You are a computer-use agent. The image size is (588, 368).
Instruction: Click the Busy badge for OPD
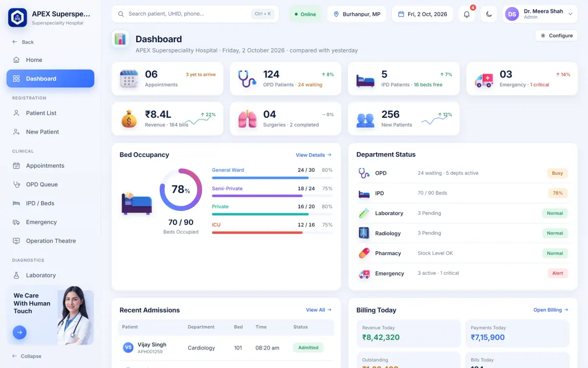(x=558, y=173)
